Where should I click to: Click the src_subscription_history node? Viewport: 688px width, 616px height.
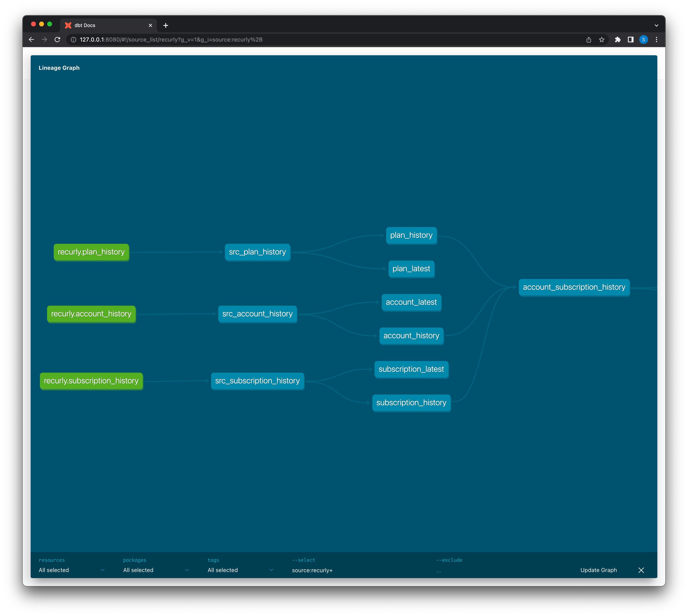click(x=257, y=381)
